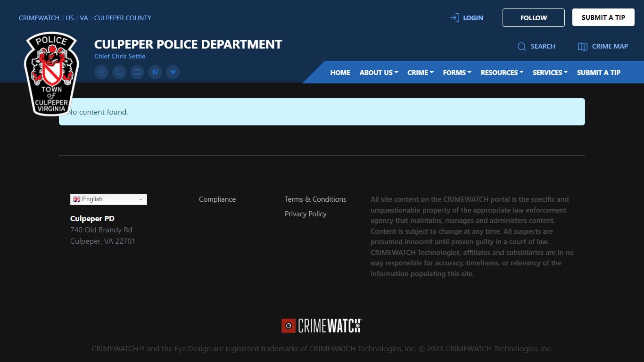The image size is (644, 362).
Task: Click the phone contact icon
Action: [119, 72]
